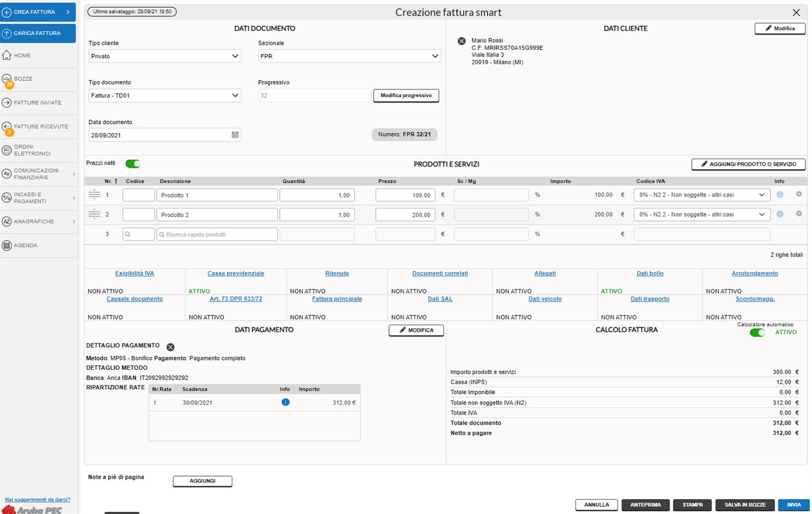The width and height of the screenshot is (812, 514).
Task: Remove Dettaglio pagamento with X icon
Action: pos(171,347)
